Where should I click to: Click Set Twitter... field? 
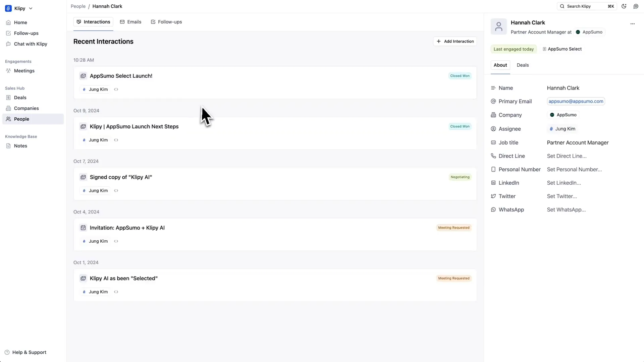click(562, 196)
